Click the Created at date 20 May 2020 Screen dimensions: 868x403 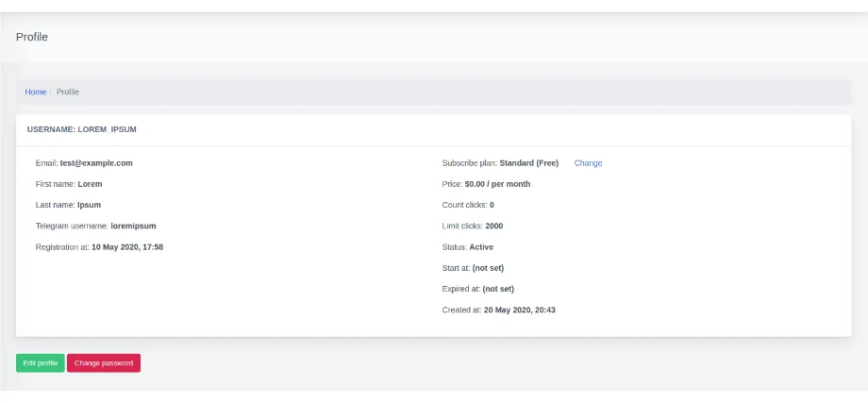[519, 310]
